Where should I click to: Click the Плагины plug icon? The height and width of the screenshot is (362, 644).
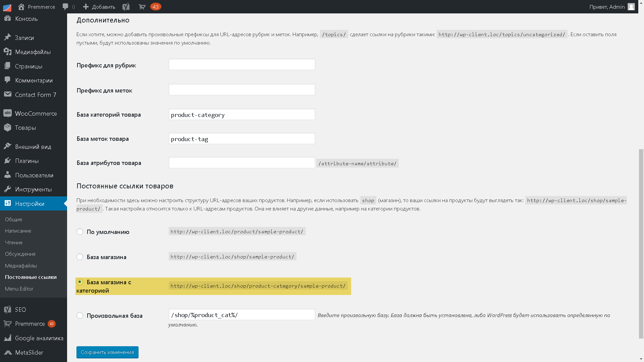7,161
